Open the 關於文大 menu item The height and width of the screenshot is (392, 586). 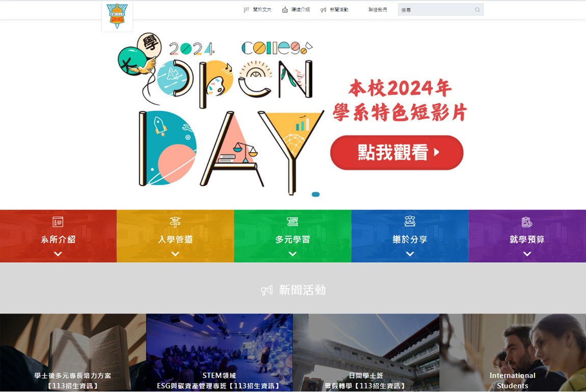pos(262,10)
